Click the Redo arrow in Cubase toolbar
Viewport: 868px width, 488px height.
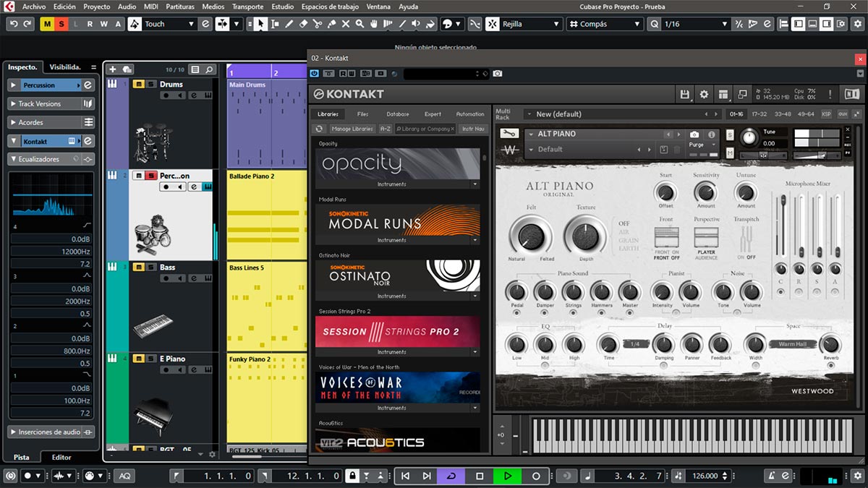click(x=27, y=24)
